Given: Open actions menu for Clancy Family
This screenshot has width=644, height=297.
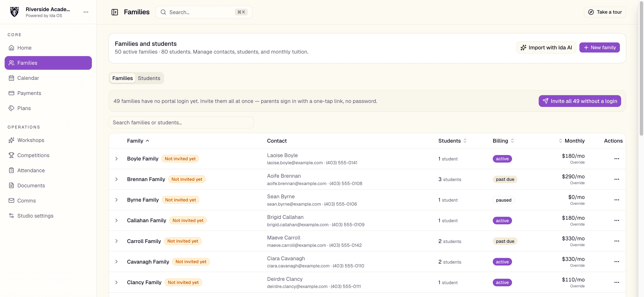Looking at the screenshot, I should [x=617, y=283].
